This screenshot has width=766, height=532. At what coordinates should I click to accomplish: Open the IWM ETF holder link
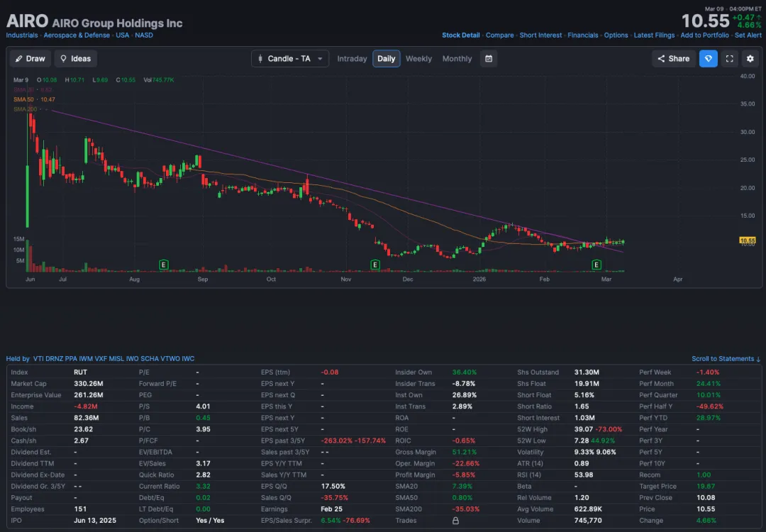(86, 359)
